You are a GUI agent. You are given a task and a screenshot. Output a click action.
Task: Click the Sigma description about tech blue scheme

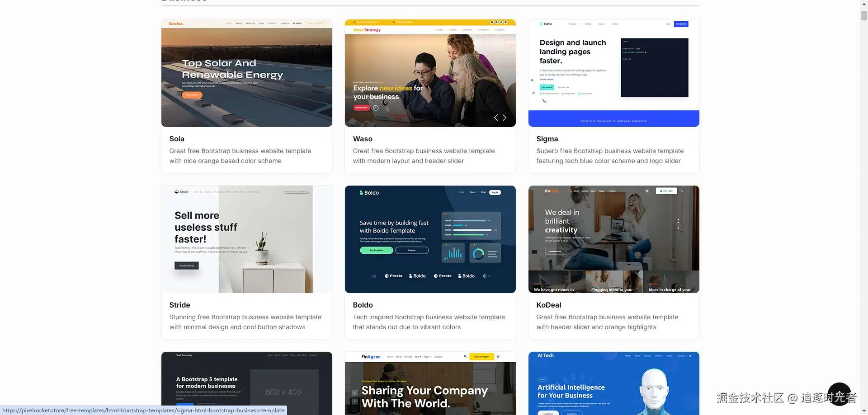pyautogui.click(x=610, y=156)
